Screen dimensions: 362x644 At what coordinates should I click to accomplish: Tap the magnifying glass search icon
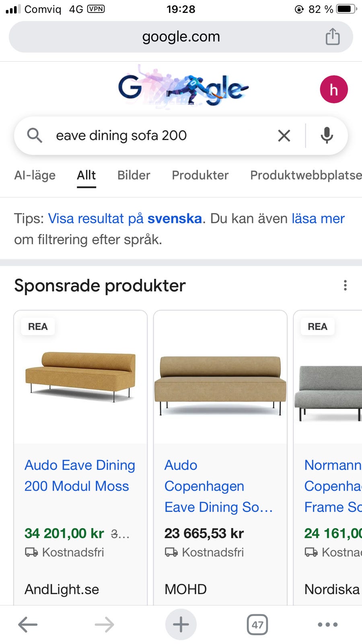tap(35, 136)
